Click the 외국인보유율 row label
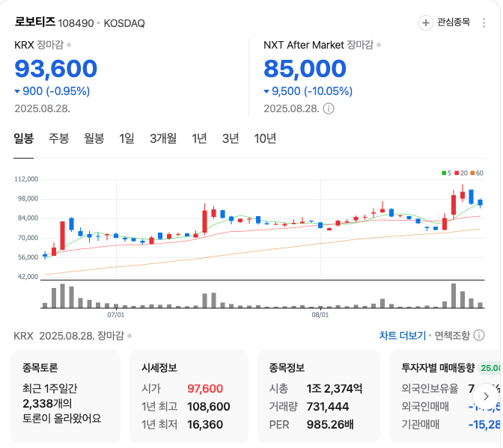Viewport: 503px width, 448px height. [430, 389]
